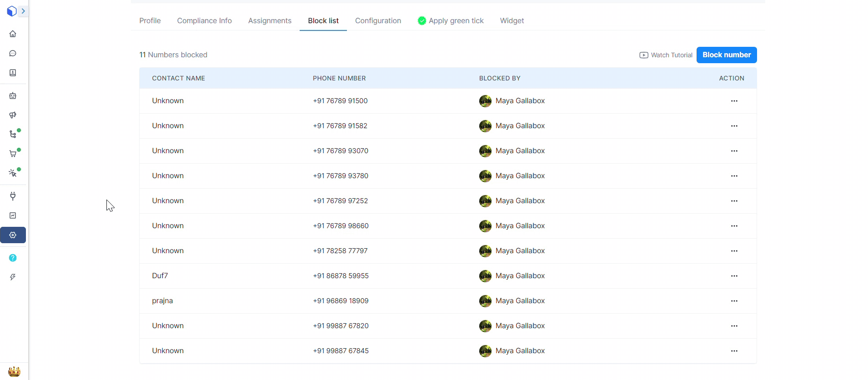
Task: Open action menu for +91 76789 91500
Action: click(734, 101)
